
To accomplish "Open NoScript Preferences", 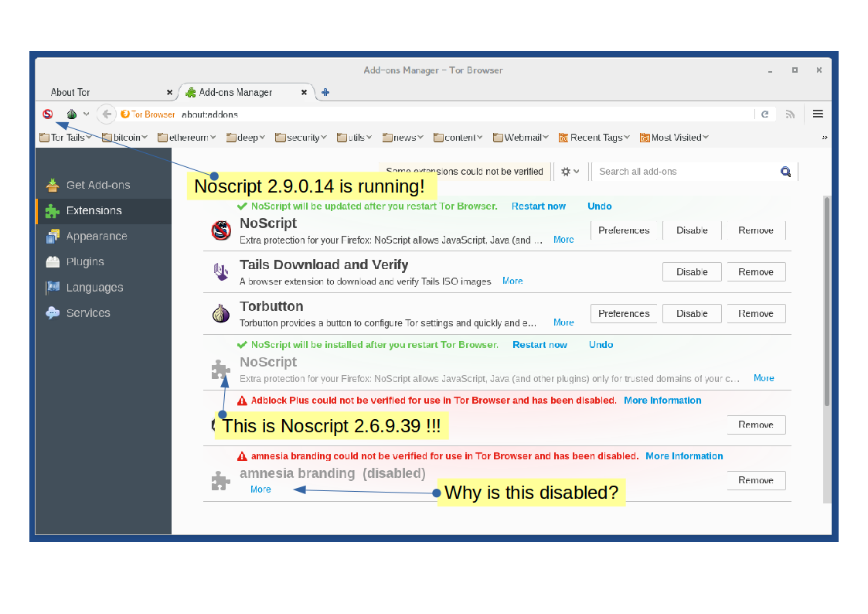I will coord(624,230).
